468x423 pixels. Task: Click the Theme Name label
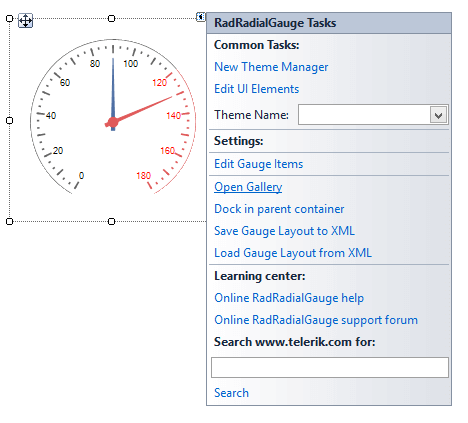tap(252, 115)
